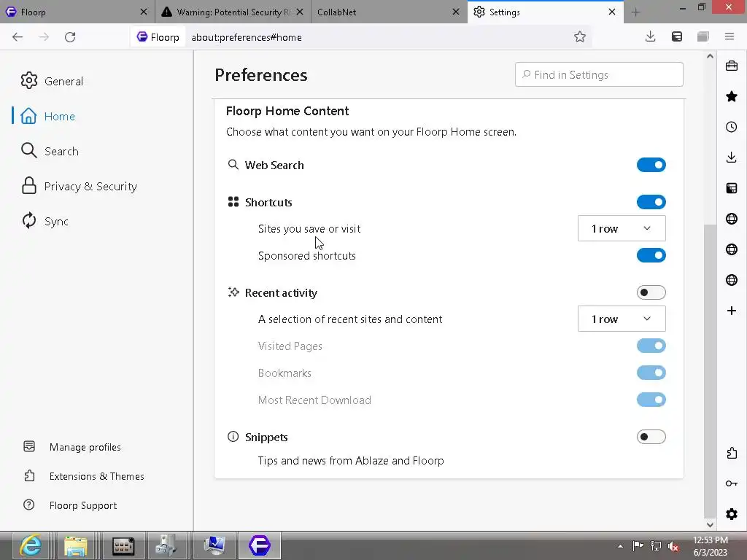Screen dimensions: 747x560
Task: Show hidden tray icons arrow
Action: [620, 546]
